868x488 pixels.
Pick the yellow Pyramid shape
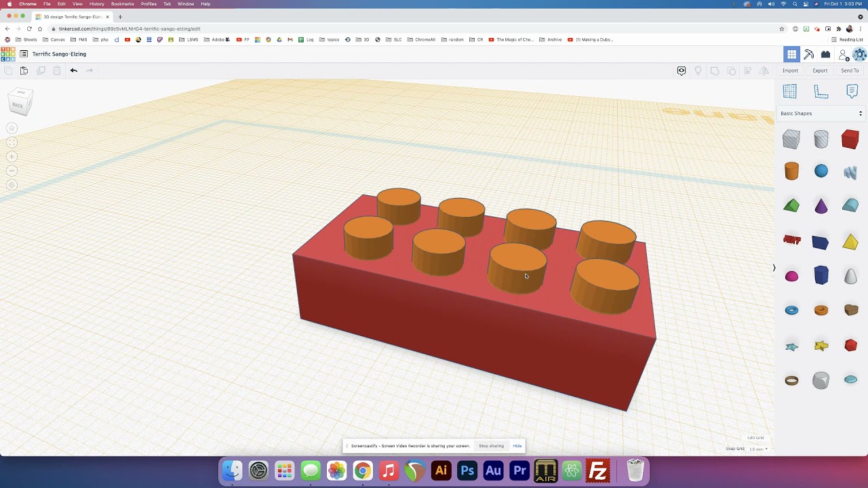click(x=850, y=241)
